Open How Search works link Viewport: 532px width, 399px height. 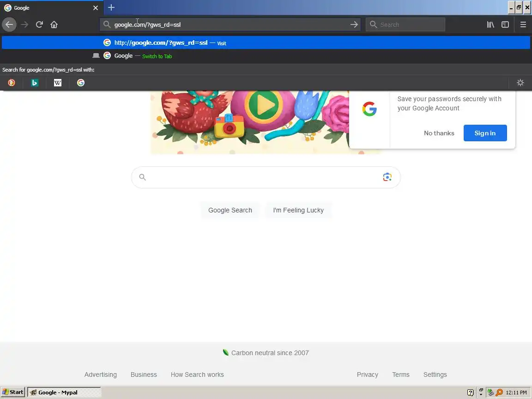click(x=197, y=375)
